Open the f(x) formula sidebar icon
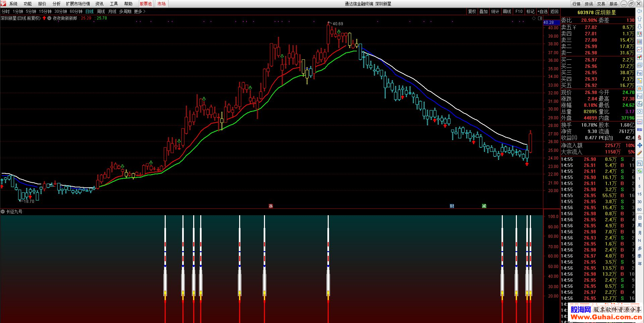The width and height of the screenshot is (644, 323). pyautogui.click(x=640, y=104)
